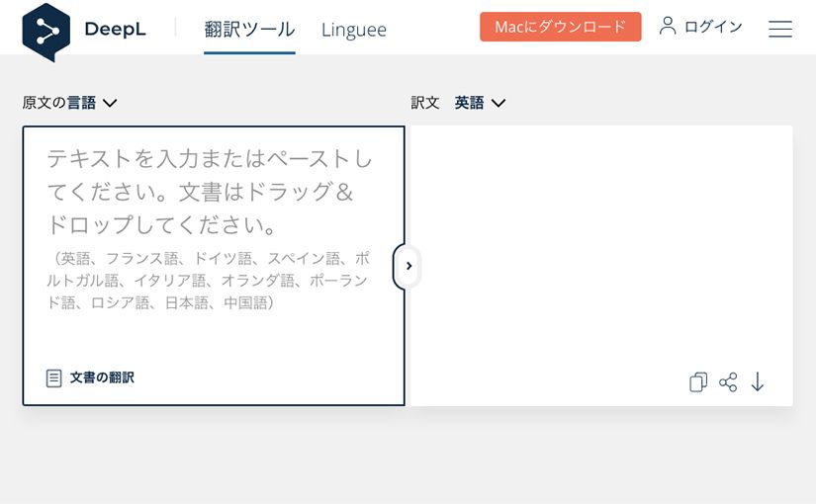
Task: Expand the chevron beside 英語
Action: [x=498, y=103]
